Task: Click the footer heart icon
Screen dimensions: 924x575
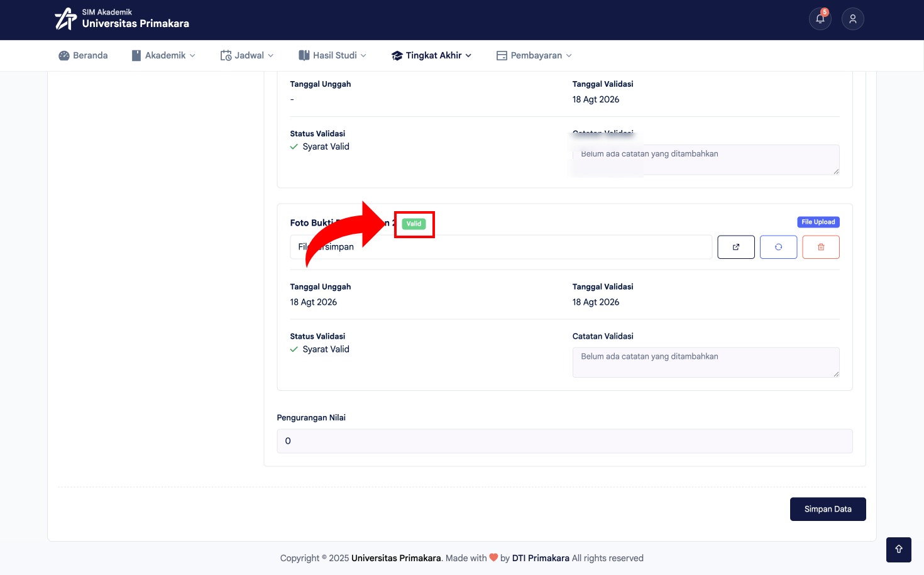Action: [x=493, y=557]
